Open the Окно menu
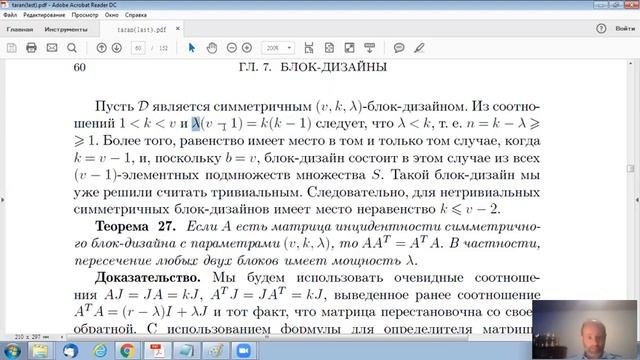 coord(111,15)
